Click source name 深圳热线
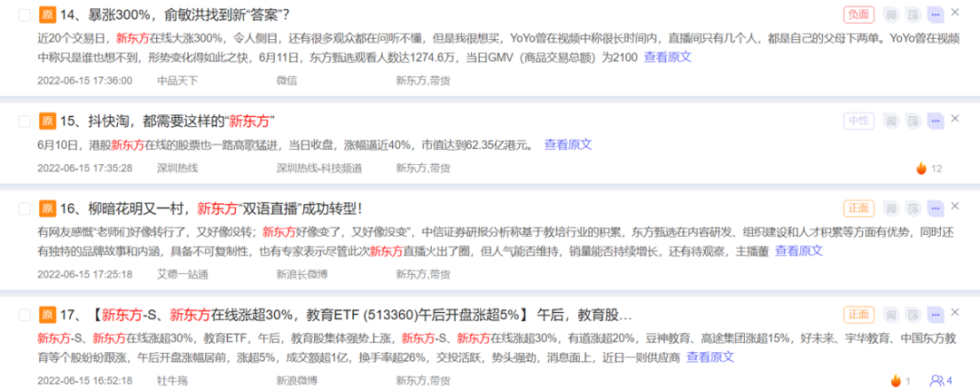Viewport: 980px width, 391px height. pos(178,168)
